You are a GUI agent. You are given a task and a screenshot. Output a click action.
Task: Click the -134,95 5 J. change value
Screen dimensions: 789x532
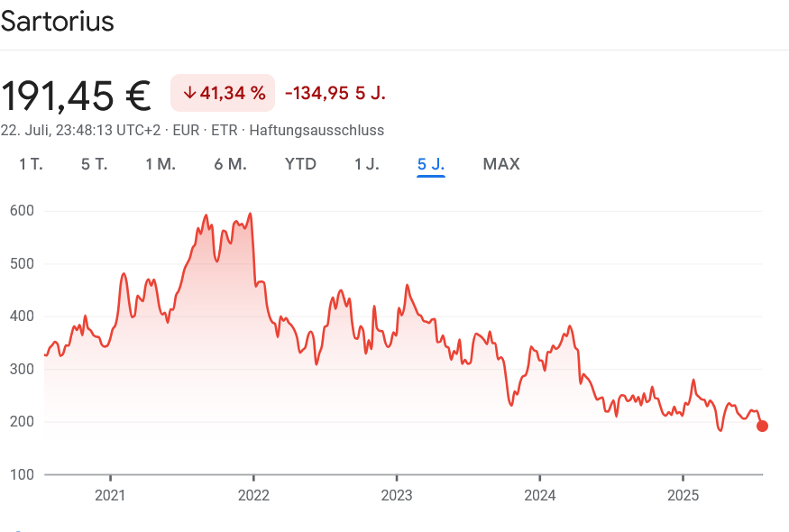(x=335, y=93)
